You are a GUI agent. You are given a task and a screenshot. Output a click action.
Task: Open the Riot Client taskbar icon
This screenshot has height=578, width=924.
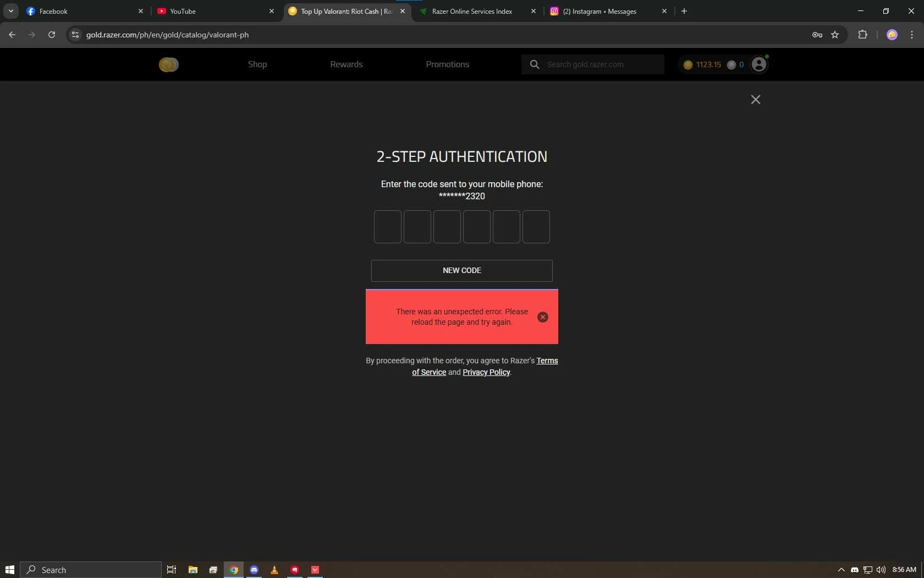pos(295,570)
